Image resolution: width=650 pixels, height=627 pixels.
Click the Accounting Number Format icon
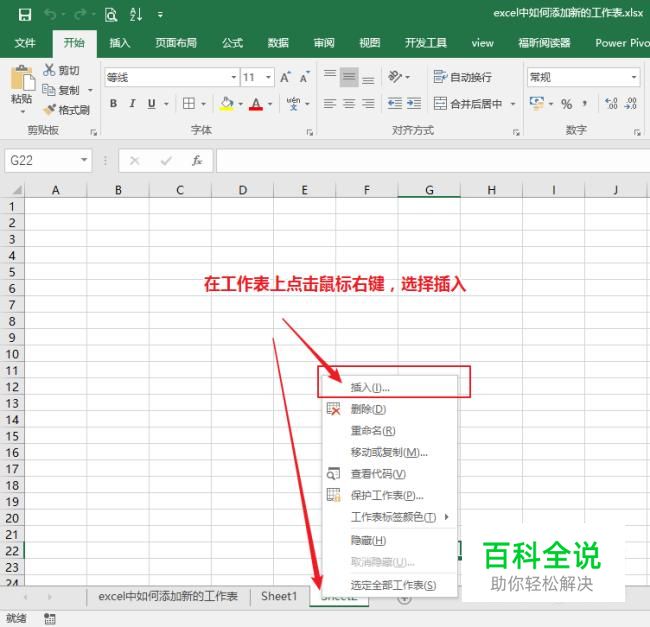point(537,103)
